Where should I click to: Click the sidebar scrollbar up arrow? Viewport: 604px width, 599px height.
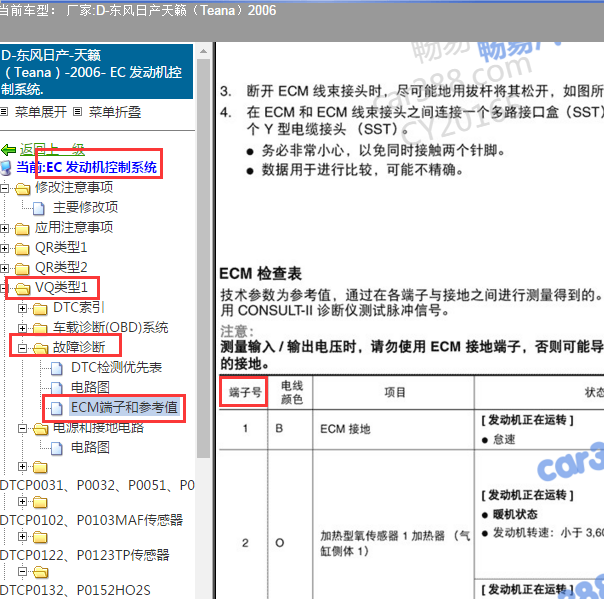pyautogui.click(x=203, y=51)
